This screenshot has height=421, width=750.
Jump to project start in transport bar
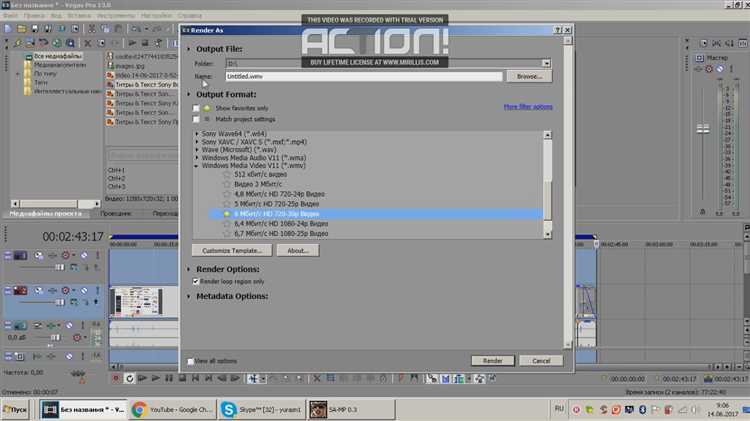[196, 378]
